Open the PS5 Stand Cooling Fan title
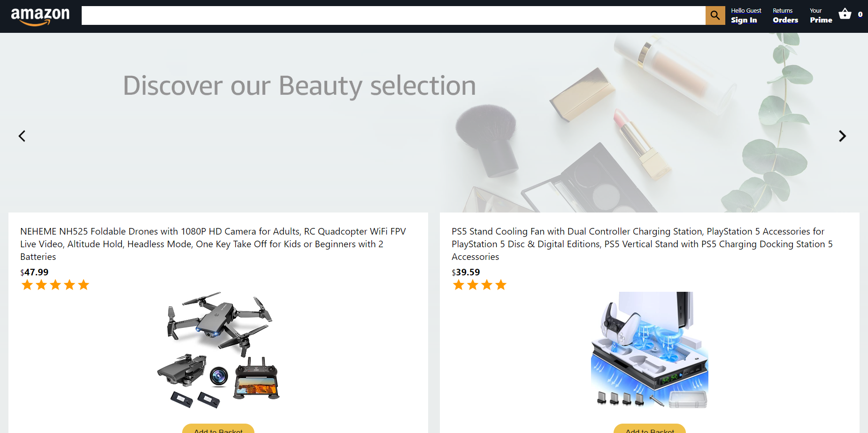Viewport: 868px width, 433px height. (x=642, y=244)
